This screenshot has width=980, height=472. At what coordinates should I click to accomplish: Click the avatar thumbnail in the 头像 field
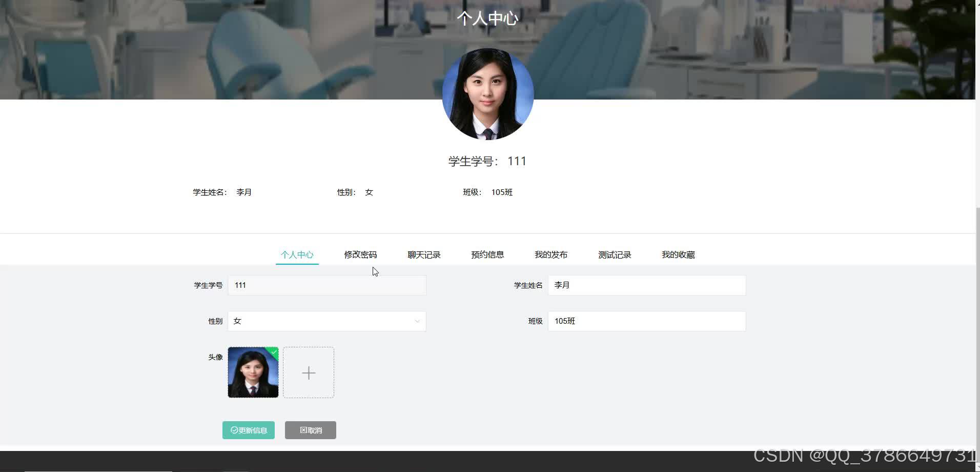point(253,372)
